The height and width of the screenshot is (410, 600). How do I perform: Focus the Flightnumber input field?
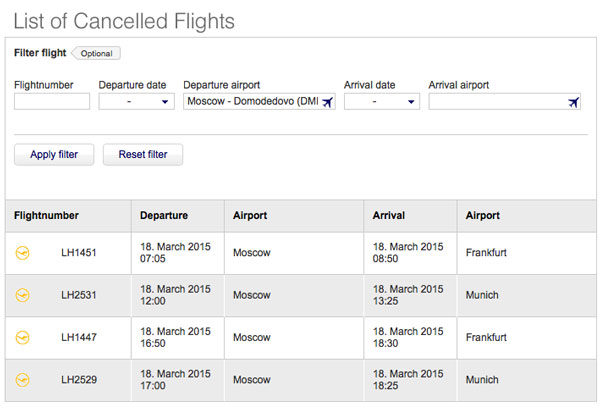point(52,101)
